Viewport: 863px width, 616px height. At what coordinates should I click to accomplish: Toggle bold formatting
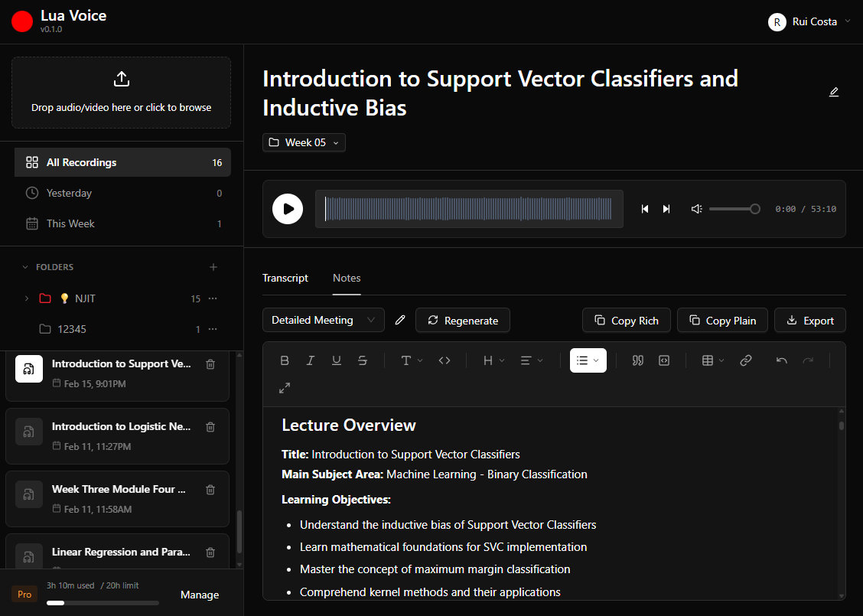[x=285, y=360]
